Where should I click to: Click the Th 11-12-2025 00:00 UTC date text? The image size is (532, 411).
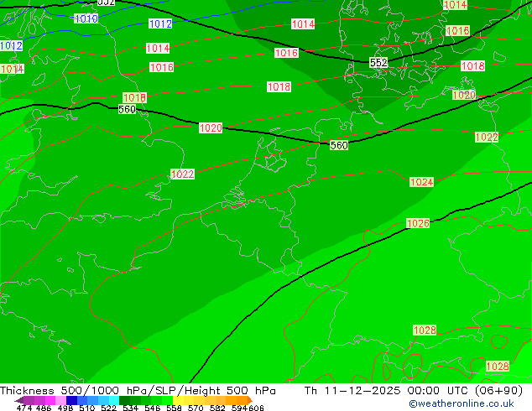click(x=413, y=391)
